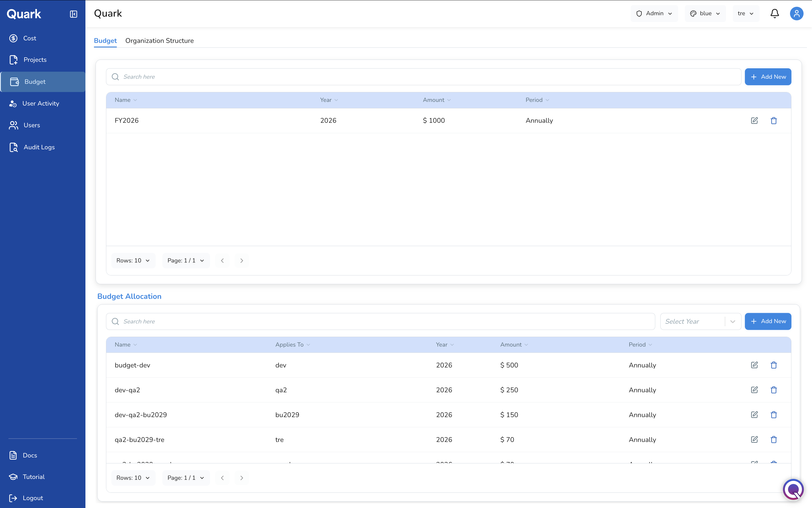This screenshot has width=812, height=508.
Task: Open User Activity in the sidebar
Action: pyautogui.click(x=43, y=104)
